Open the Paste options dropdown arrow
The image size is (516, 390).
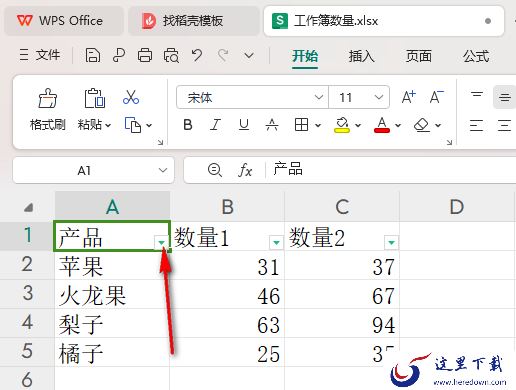(x=108, y=125)
